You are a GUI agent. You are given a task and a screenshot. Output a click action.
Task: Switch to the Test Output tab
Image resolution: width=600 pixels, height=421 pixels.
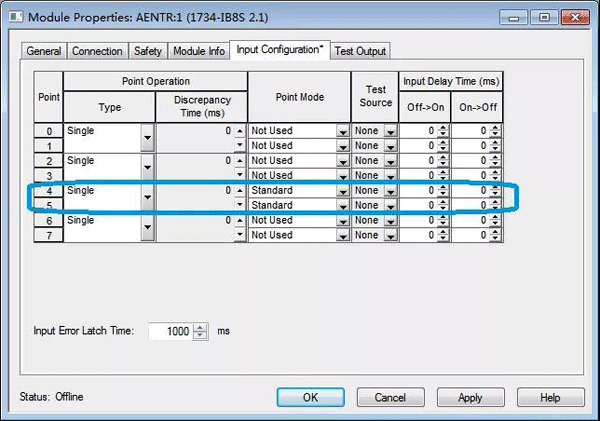[x=360, y=51]
